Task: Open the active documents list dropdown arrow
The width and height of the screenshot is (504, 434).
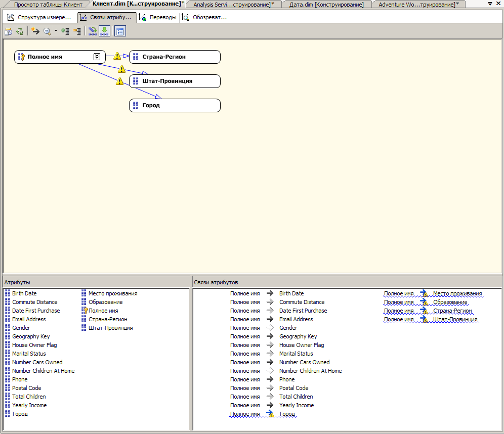Action: [490, 4]
